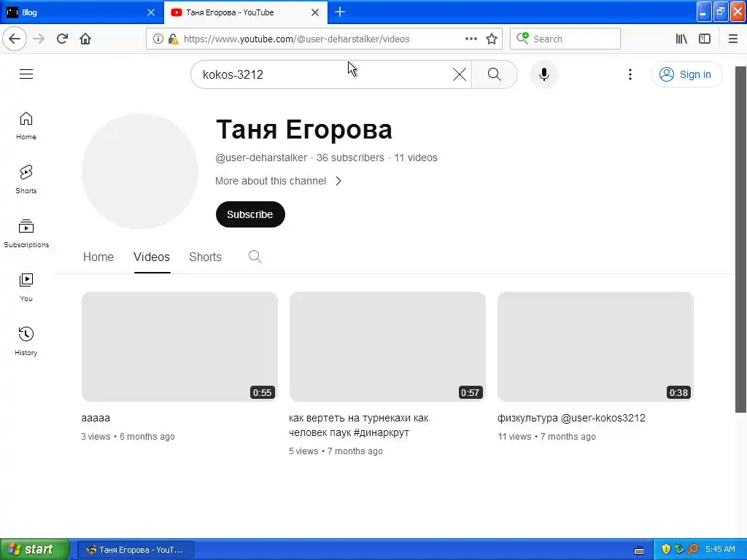747x560 pixels.
Task: Close the Blog tab
Action: coord(151,12)
